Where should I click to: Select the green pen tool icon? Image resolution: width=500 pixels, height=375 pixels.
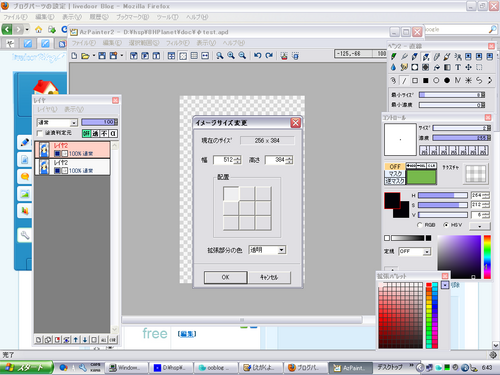click(x=393, y=57)
